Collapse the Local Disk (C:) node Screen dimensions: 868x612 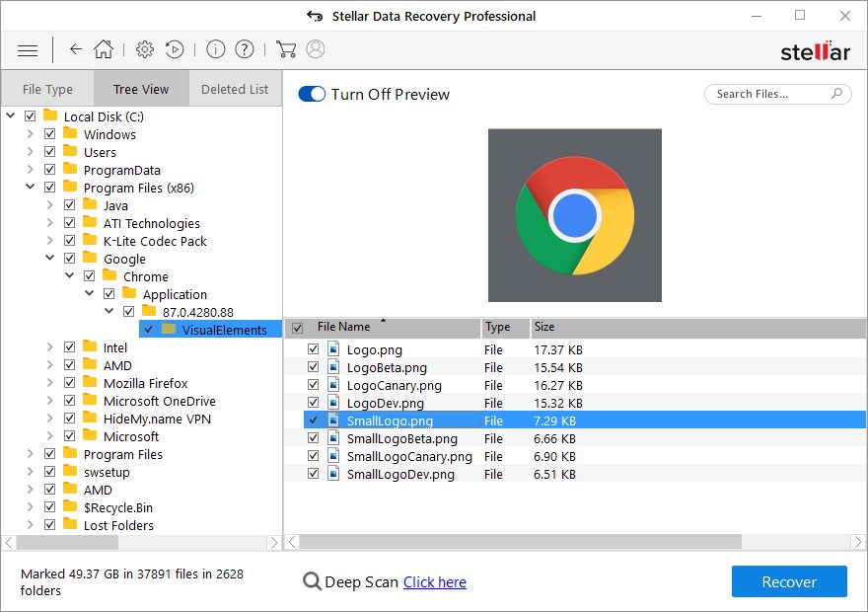(11, 115)
